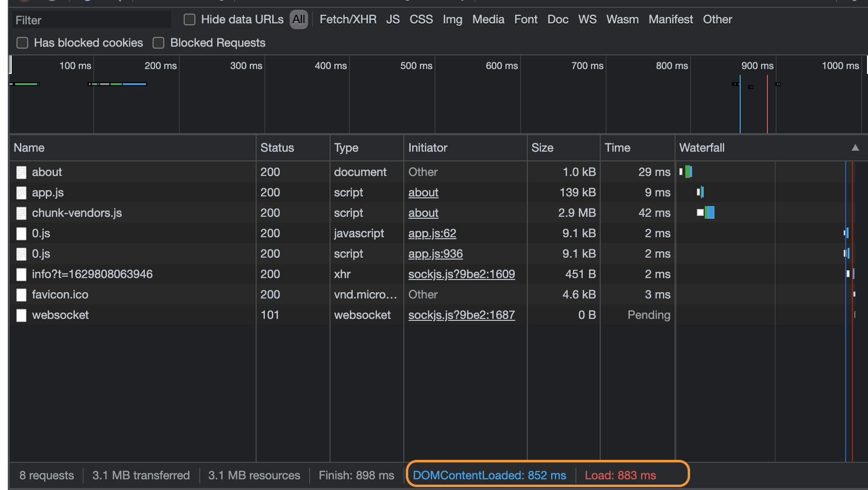Filter requests by CSS
868x490 pixels.
[x=421, y=19]
